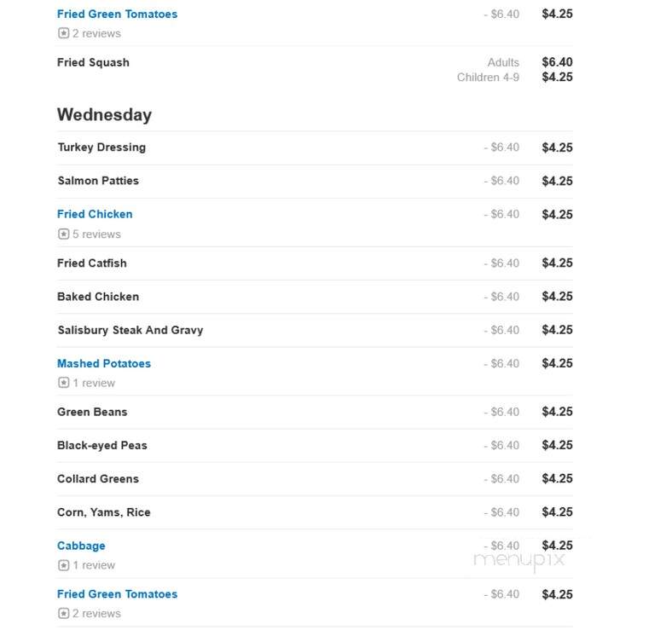Click the star icon beside Fried Chicken's 5 reviews
This screenshot has height=630, width=672.
coord(63,234)
